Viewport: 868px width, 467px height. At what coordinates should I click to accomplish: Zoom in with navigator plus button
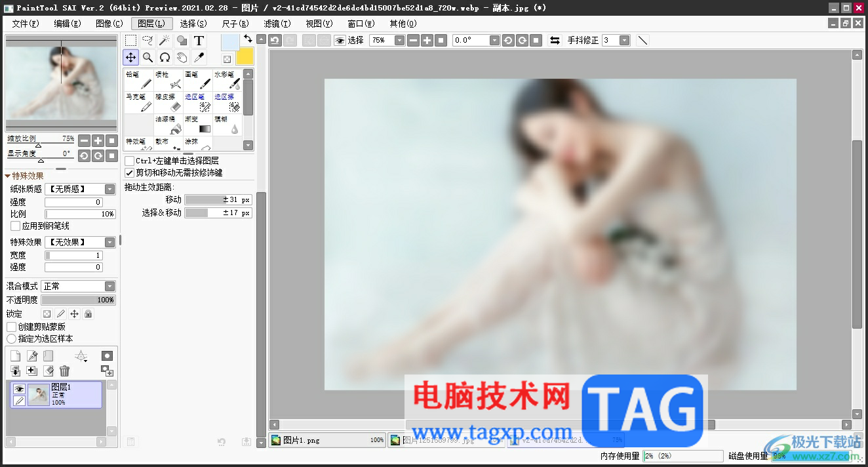point(98,140)
